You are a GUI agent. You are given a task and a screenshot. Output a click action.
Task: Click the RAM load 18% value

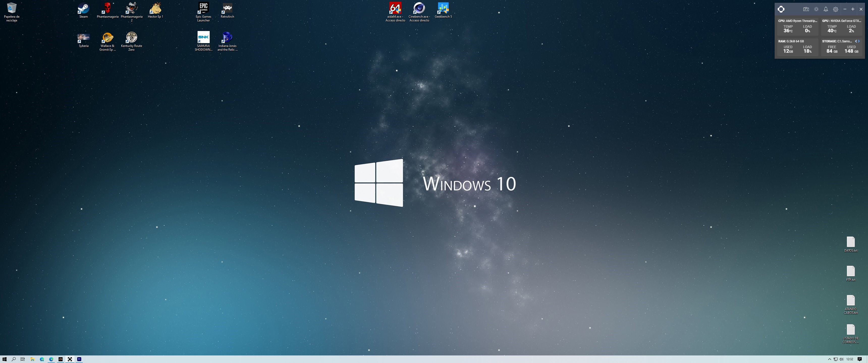[x=807, y=51]
